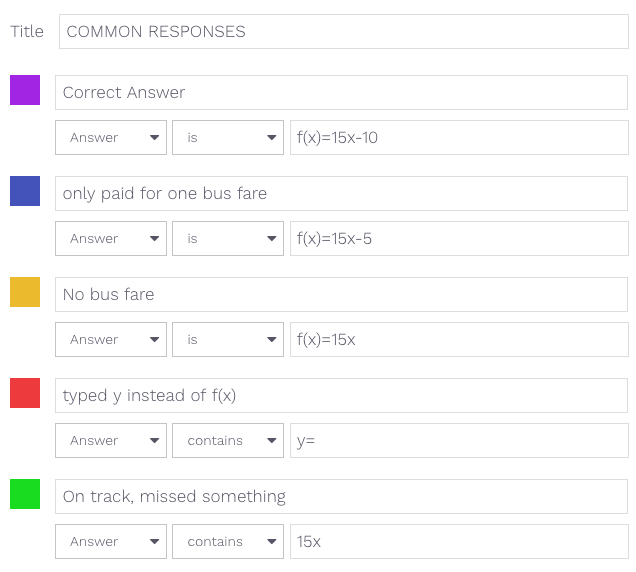Edit the 'On track, missed something' field
Screen dimensions: 636x572
click(x=342, y=497)
